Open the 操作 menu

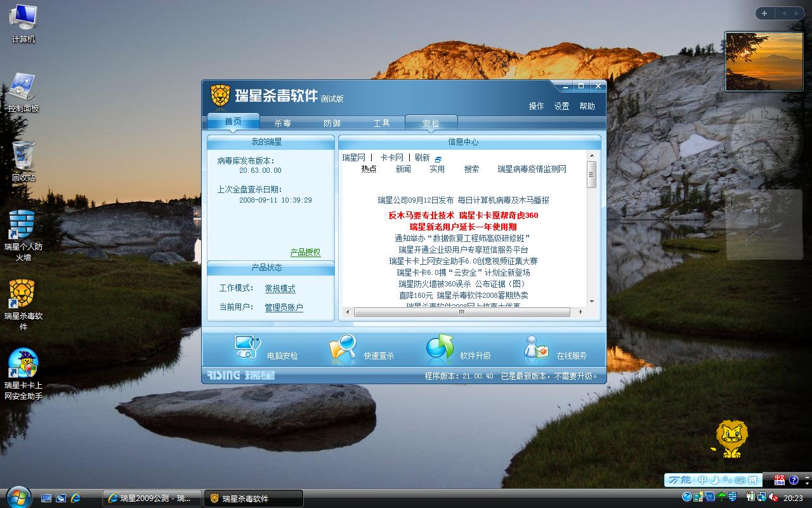pyautogui.click(x=536, y=106)
